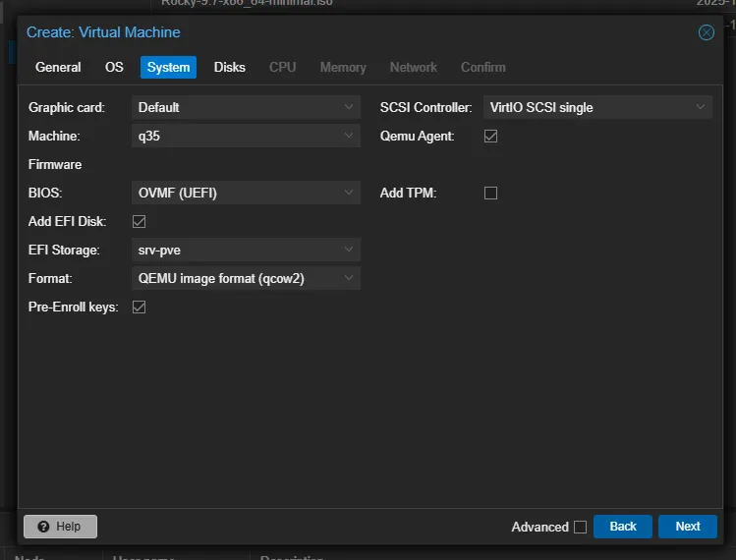The image size is (736, 560).
Task: Open the EFI Storage dropdown
Action: (349, 250)
